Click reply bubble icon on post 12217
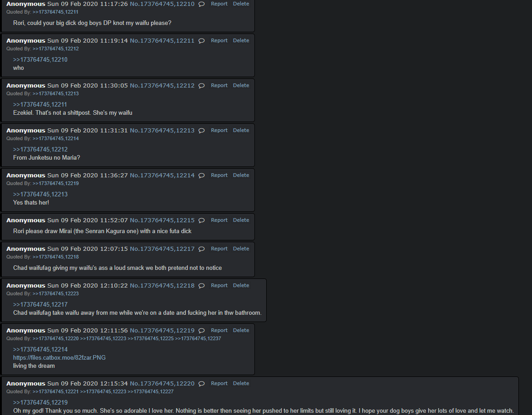Image resolution: width=532 pixels, height=415 pixels. 201,249
